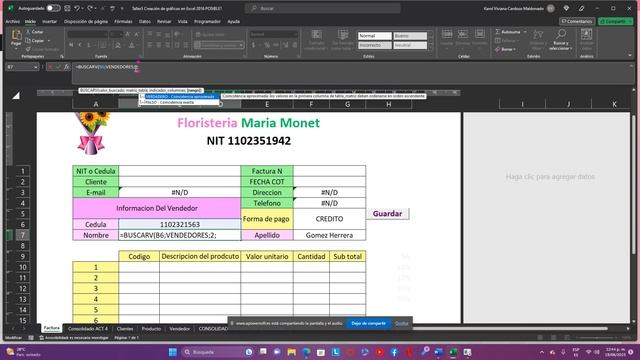Open the Vendedor sheet tab
The width and height of the screenshot is (640, 360).
pos(180,329)
